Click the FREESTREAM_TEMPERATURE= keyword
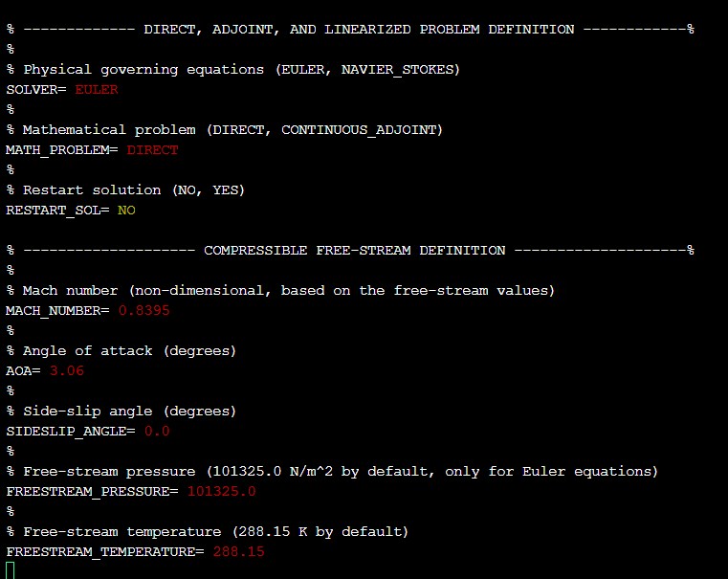Image resolution: width=728 pixels, height=579 pixels. [104, 551]
